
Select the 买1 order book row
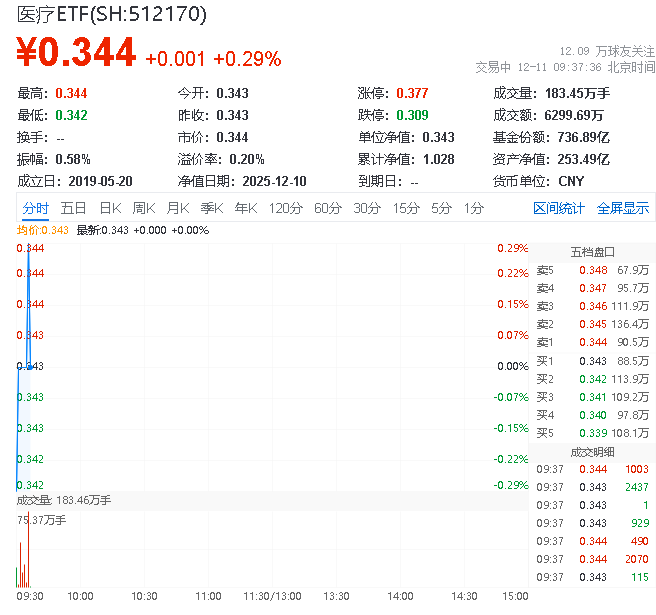[592, 361]
